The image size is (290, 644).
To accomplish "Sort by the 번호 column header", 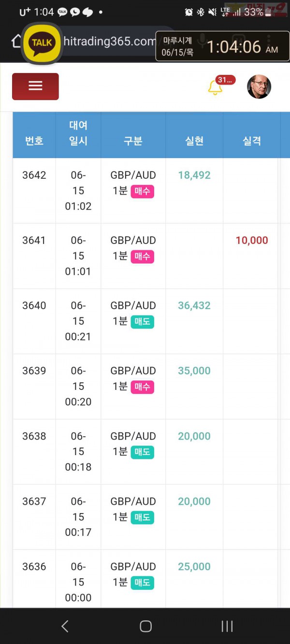I will click(34, 141).
